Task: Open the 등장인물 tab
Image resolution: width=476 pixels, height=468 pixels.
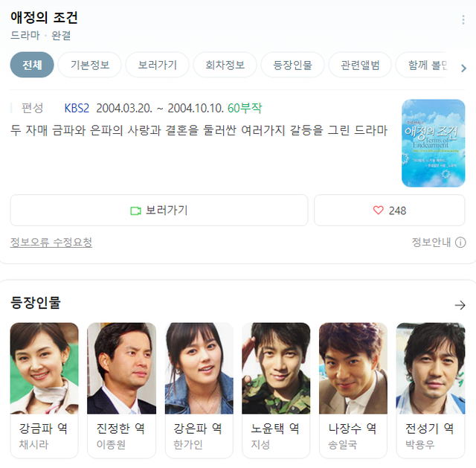Action: [292, 65]
